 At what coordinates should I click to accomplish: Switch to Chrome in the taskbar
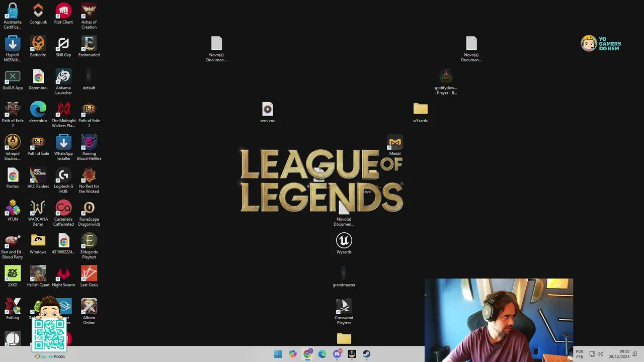(307, 354)
